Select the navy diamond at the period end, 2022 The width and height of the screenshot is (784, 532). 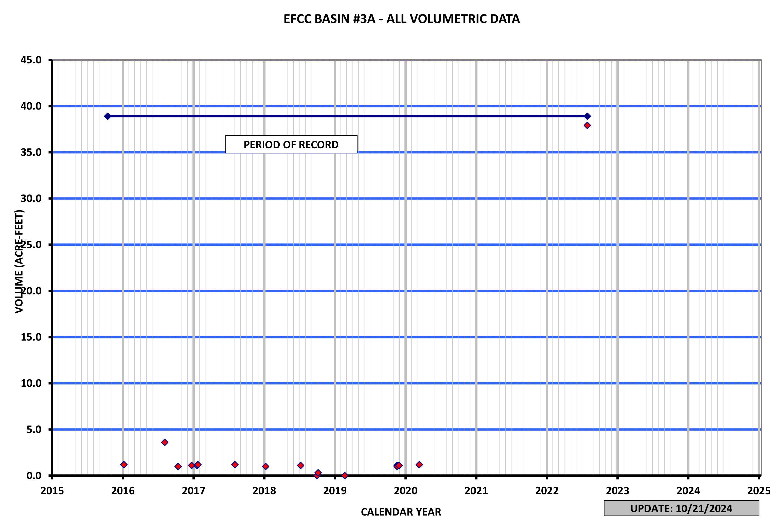click(x=587, y=116)
